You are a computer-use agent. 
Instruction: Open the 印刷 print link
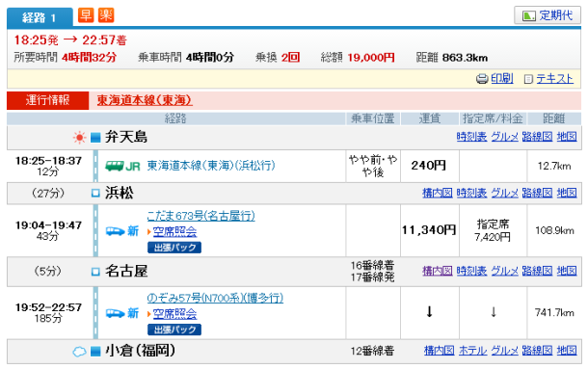(502, 78)
